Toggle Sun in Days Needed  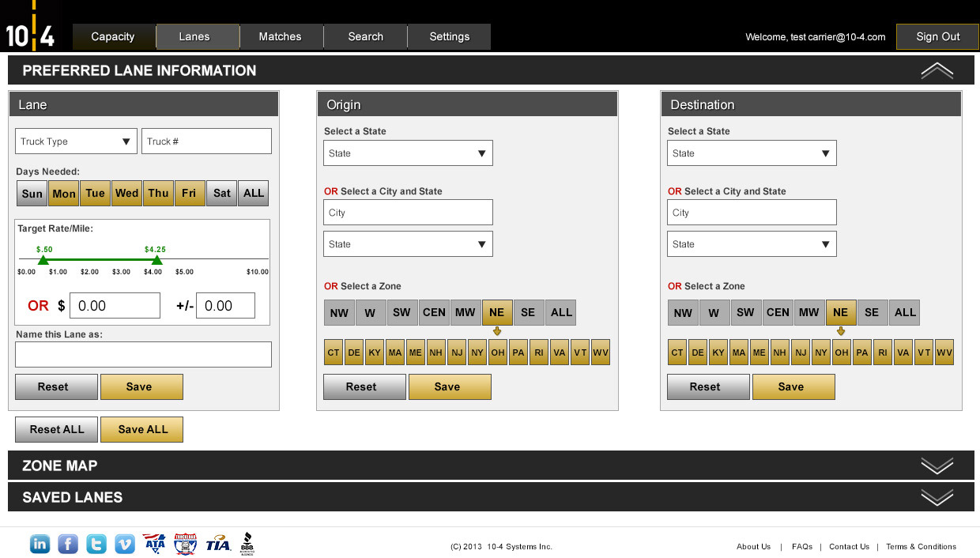[x=32, y=194]
